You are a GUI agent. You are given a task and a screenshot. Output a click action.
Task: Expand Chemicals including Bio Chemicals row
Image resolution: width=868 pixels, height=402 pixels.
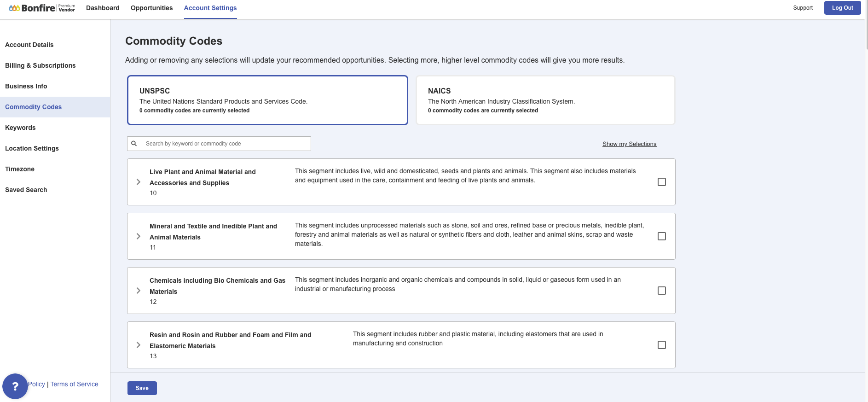139,291
